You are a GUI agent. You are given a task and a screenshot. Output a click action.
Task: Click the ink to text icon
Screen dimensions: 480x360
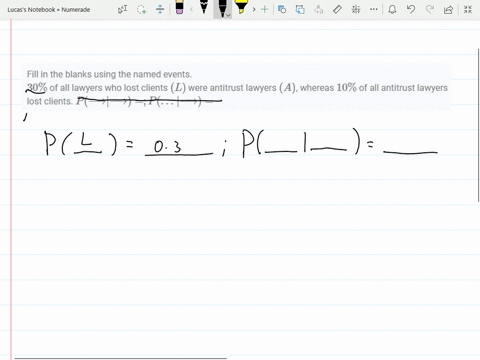[318, 9]
